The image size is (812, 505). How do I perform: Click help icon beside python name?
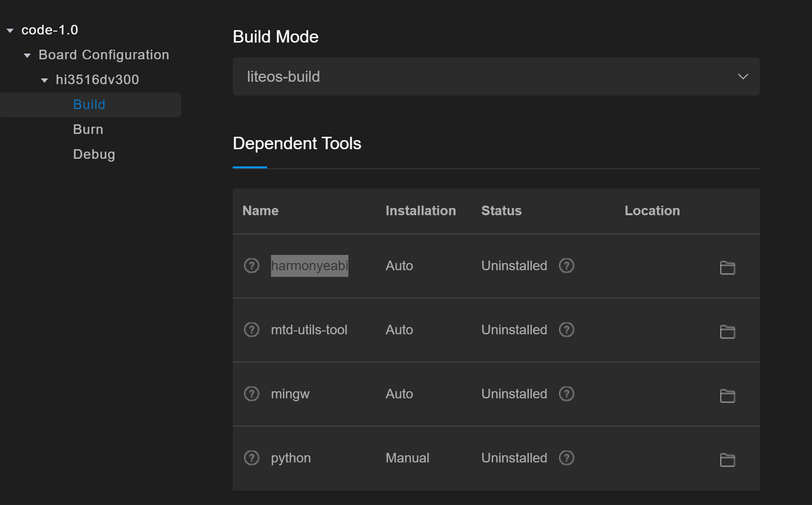click(x=251, y=458)
